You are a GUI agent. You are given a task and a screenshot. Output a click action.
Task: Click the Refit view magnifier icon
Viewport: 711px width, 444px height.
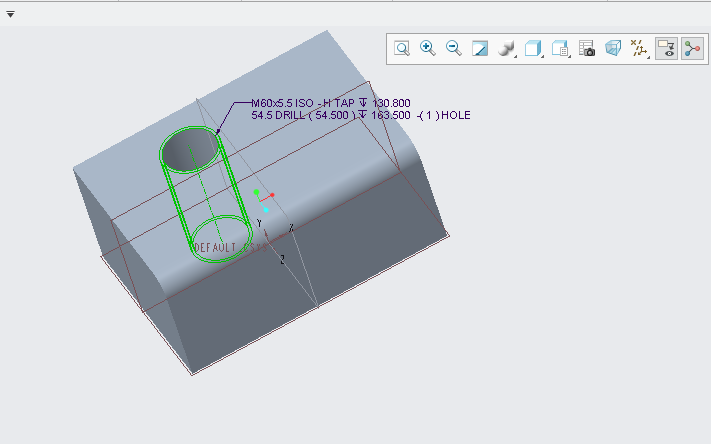(x=402, y=48)
